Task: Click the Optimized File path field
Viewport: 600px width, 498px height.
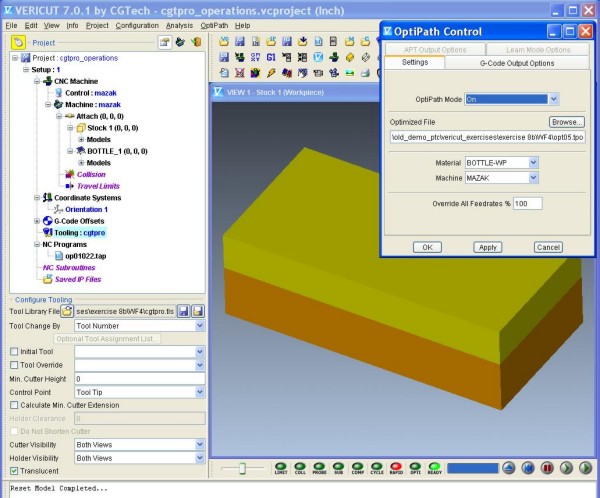Action: pyautogui.click(x=488, y=137)
